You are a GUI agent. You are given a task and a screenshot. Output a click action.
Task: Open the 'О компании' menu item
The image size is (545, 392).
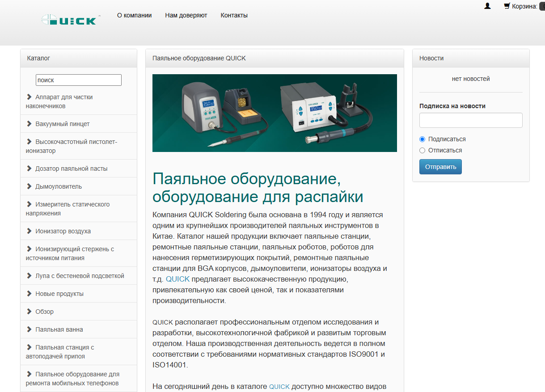click(x=134, y=15)
